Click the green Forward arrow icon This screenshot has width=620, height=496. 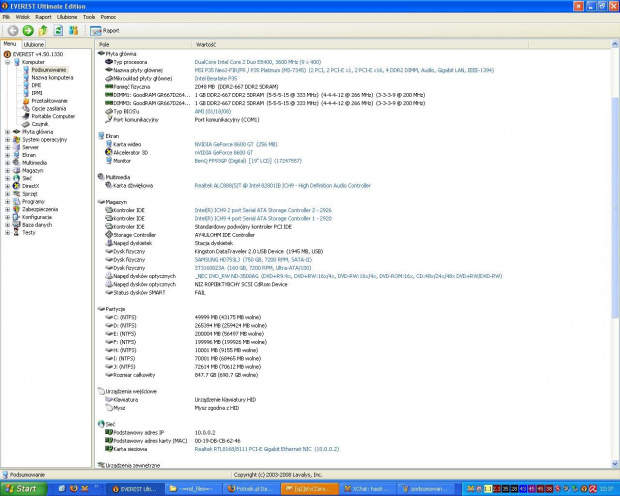click(28, 30)
